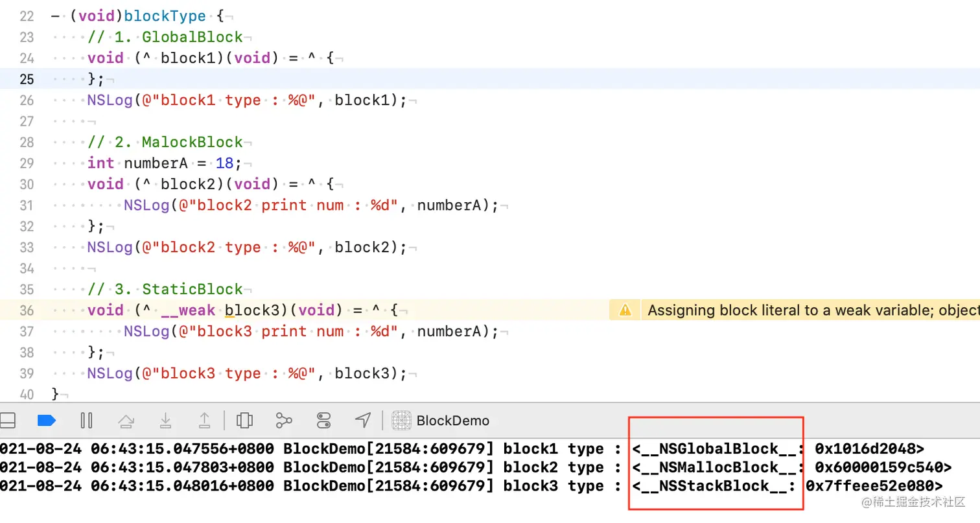Click the yellow warning icon on line 36
980x523 pixels.
(625, 310)
